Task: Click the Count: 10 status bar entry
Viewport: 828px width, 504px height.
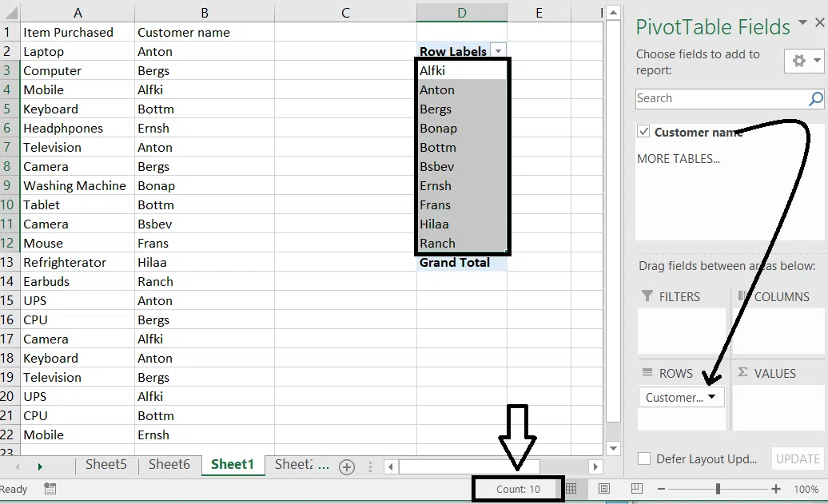Action: click(518, 489)
